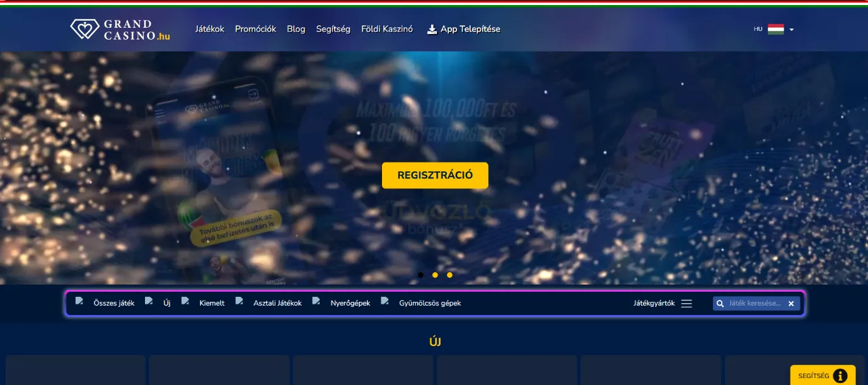Select the first carousel slide dot
This screenshot has height=385, width=868.
(x=420, y=275)
